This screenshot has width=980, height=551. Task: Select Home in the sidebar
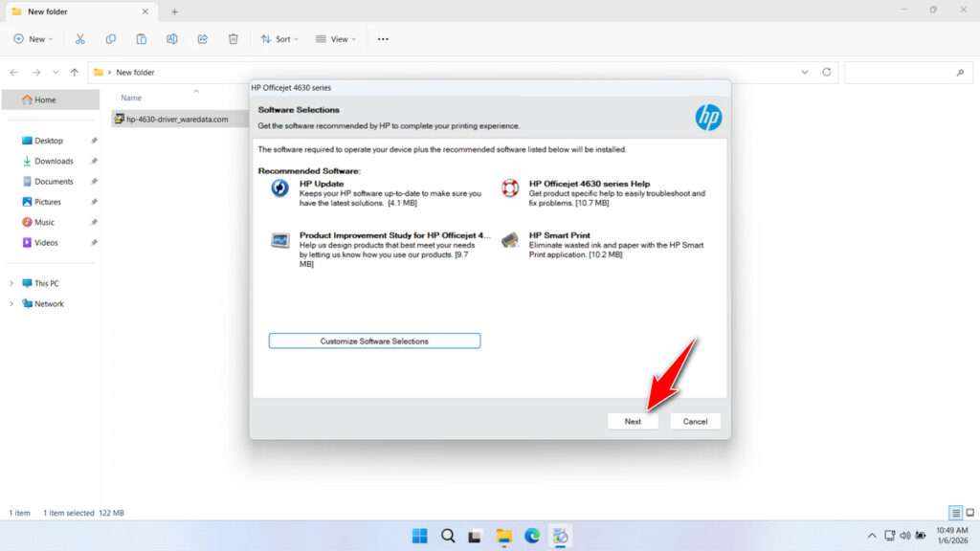pos(45,99)
